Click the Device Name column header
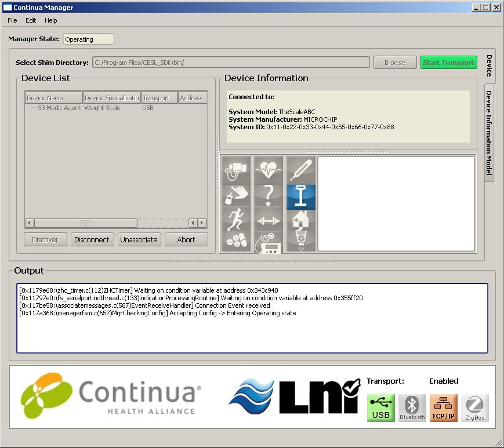504x448 pixels. coord(54,98)
